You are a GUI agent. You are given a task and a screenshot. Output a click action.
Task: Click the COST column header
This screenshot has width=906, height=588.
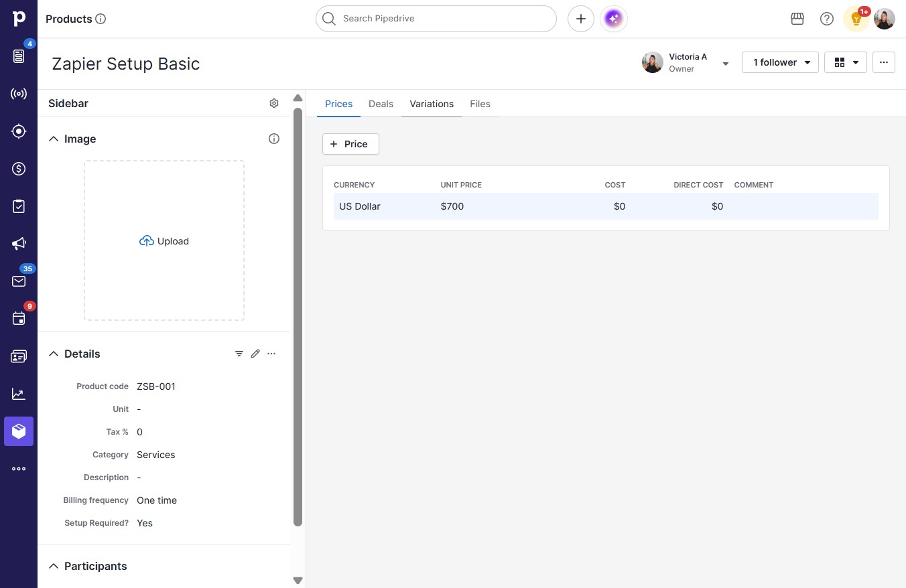click(x=615, y=185)
